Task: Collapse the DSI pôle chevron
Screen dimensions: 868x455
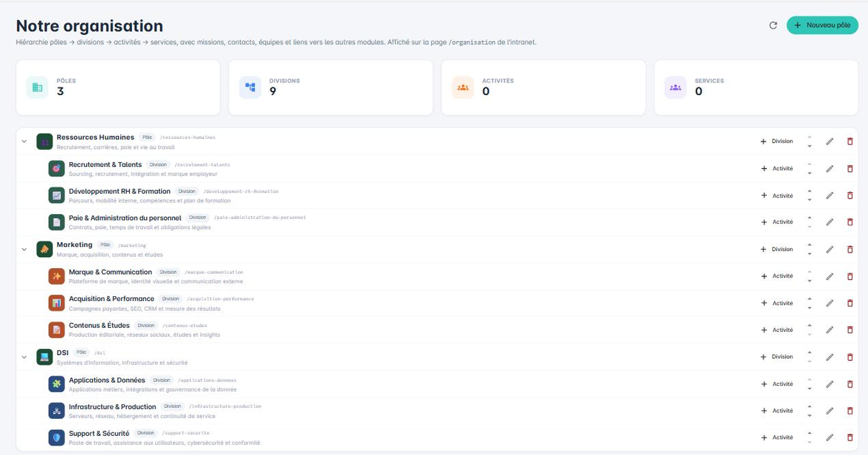Action: coord(24,357)
